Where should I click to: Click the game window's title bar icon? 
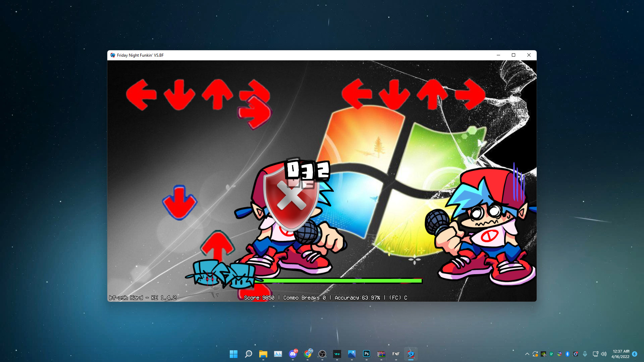[113, 55]
